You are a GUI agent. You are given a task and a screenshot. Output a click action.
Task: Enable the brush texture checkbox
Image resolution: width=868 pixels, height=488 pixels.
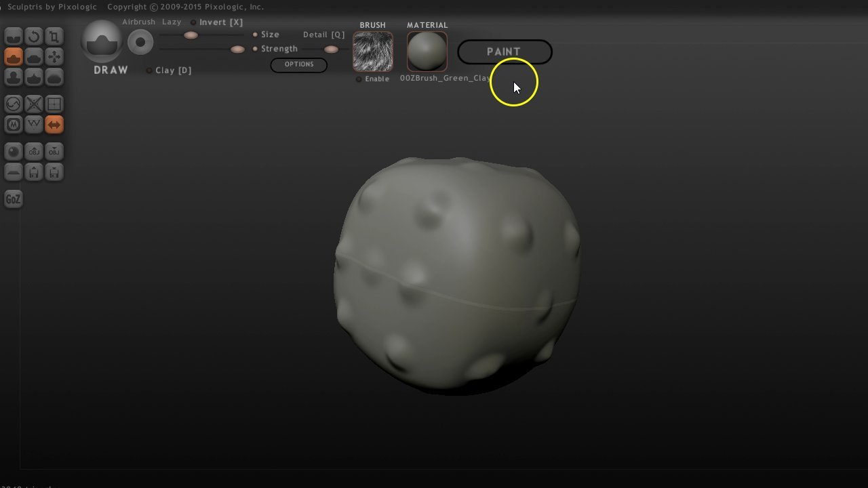pos(359,79)
